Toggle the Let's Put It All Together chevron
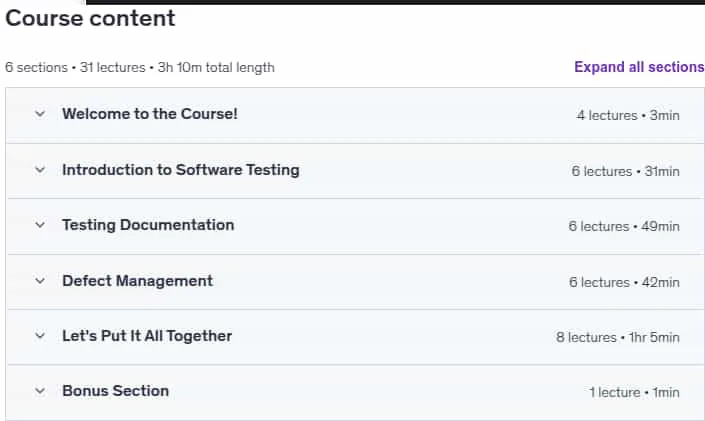Screen dimensions: 705x421 click(40, 336)
